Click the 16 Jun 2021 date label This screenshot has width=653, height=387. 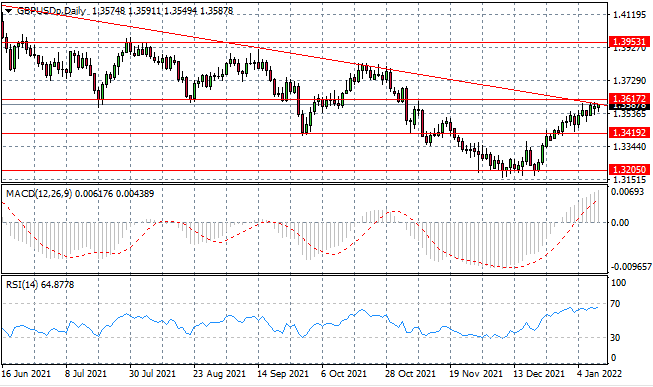click(x=26, y=374)
